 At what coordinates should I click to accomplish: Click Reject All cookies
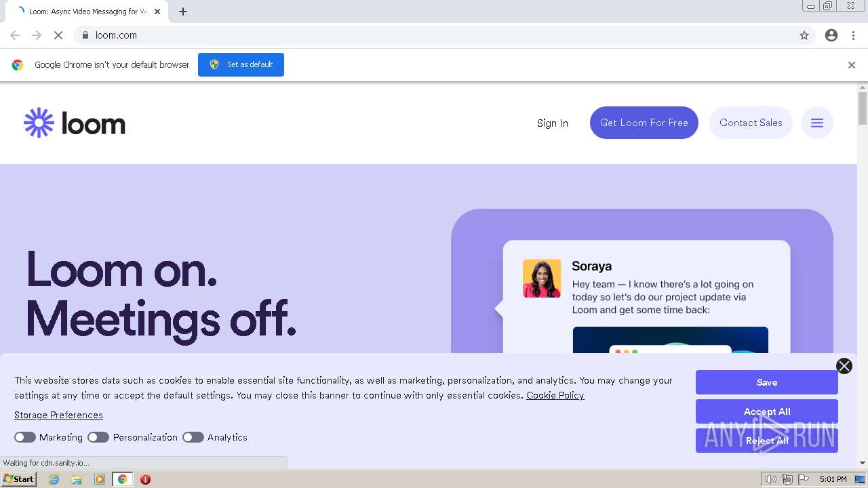[767, 441]
